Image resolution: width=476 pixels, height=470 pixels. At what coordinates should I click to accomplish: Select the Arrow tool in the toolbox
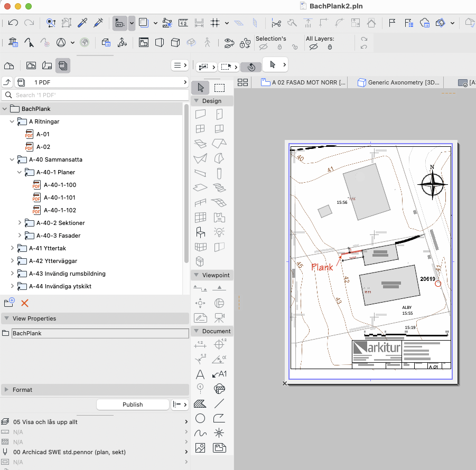point(201,88)
